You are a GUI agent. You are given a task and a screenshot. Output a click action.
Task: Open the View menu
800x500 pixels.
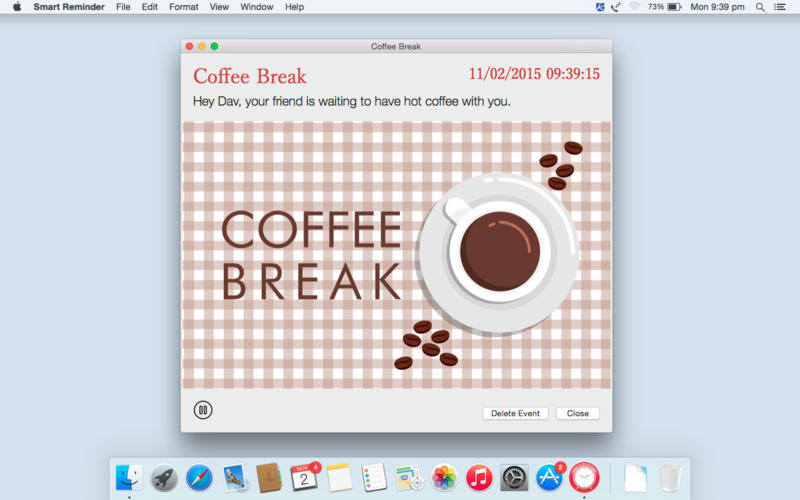pyautogui.click(x=219, y=7)
